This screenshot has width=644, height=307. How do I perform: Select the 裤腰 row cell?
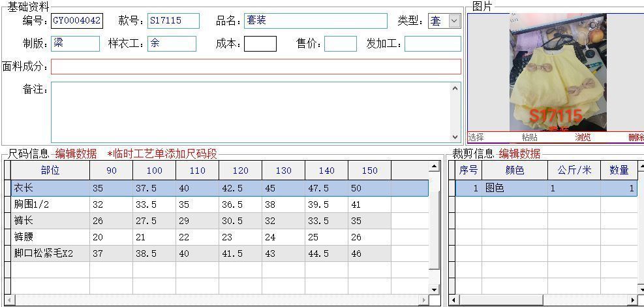click(x=50, y=237)
